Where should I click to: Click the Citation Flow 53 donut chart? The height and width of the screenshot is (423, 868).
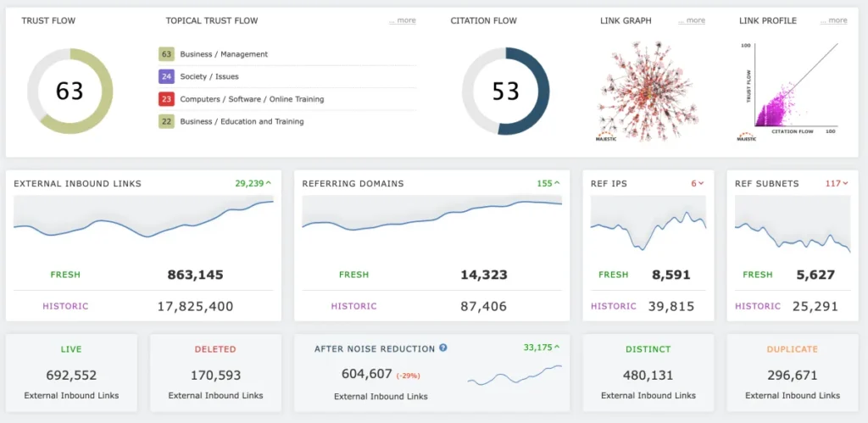point(505,91)
